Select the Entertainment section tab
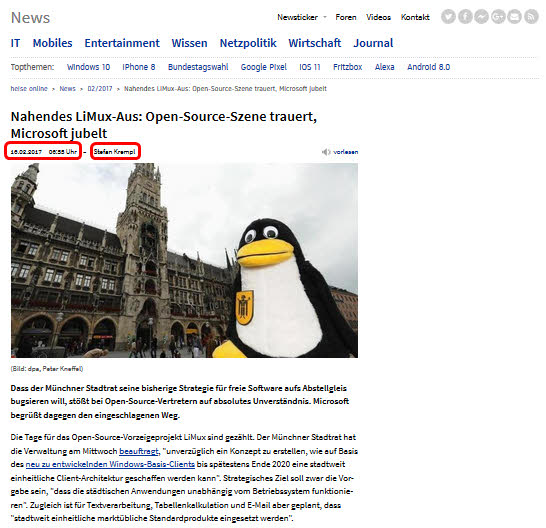This screenshot has height=528, width=546. tap(122, 43)
